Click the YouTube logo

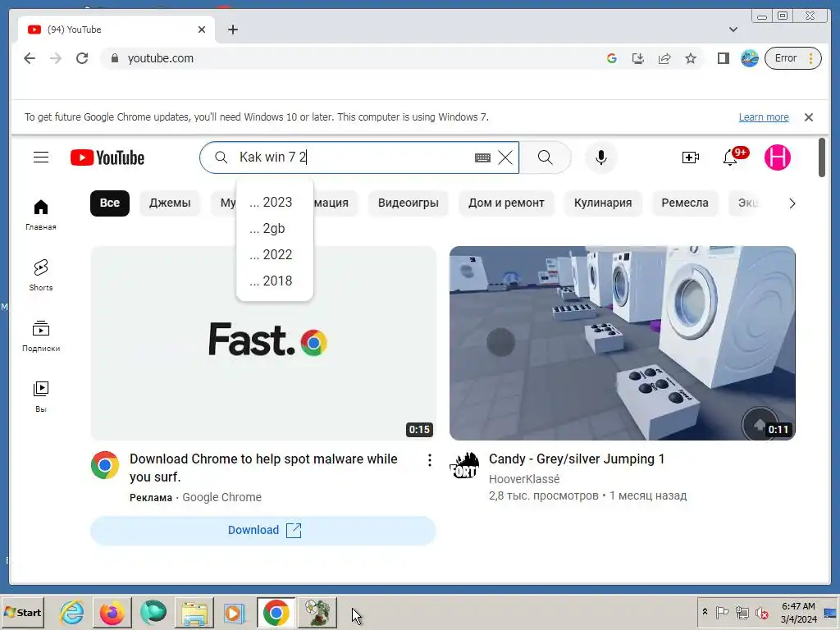coord(107,157)
